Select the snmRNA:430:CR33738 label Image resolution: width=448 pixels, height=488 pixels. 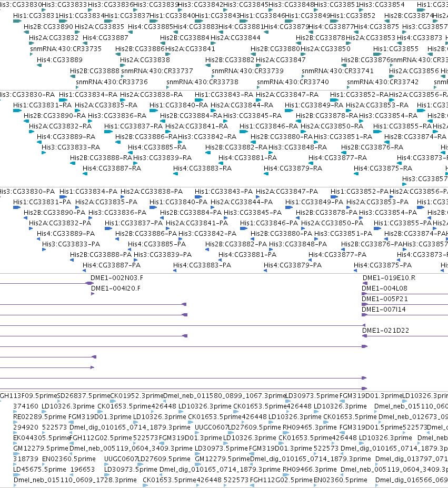[x=202, y=82]
